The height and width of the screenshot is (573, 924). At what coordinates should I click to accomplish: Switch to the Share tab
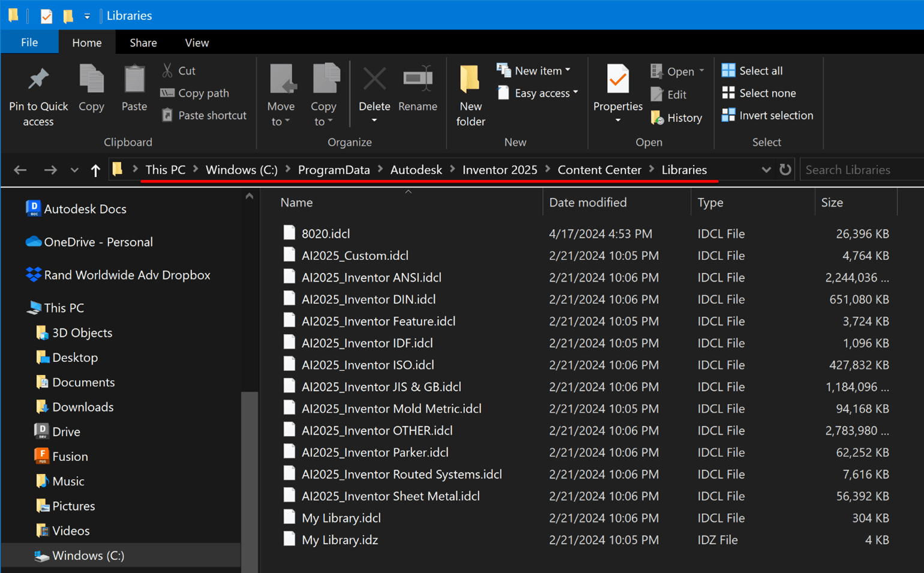[x=143, y=43]
